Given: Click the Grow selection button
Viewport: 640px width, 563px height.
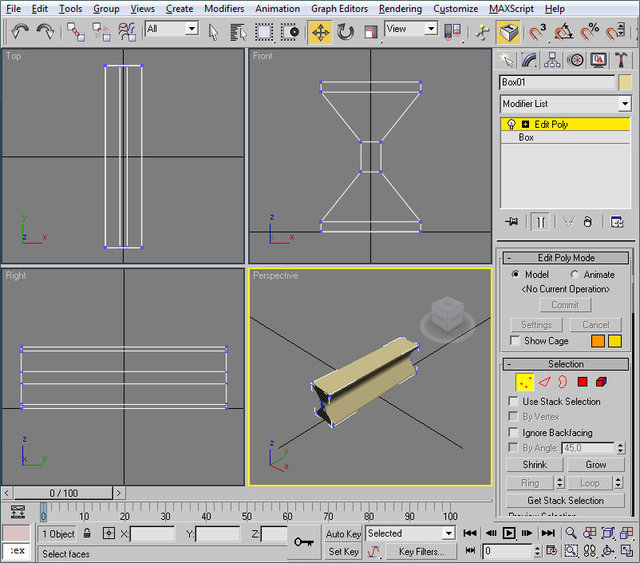Looking at the screenshot, I should [x=596, y=465].
